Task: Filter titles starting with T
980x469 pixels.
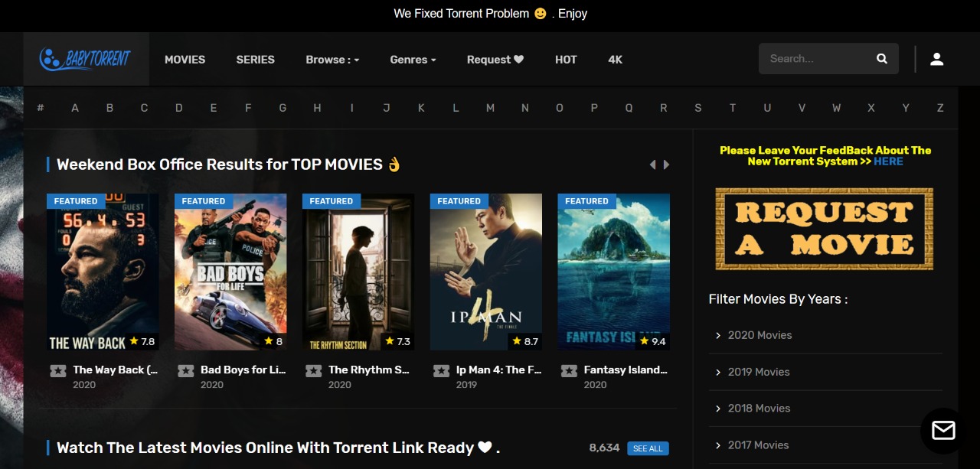Action: pos(733,108)
